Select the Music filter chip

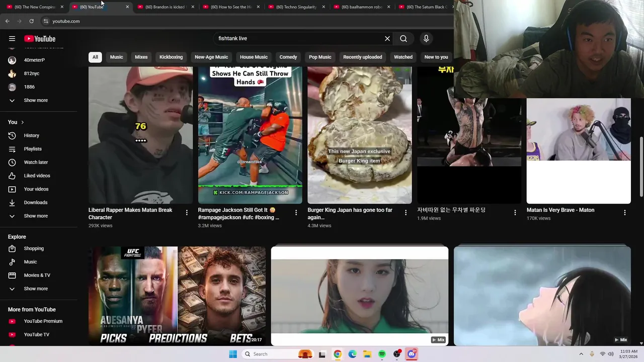pos(116,57)
